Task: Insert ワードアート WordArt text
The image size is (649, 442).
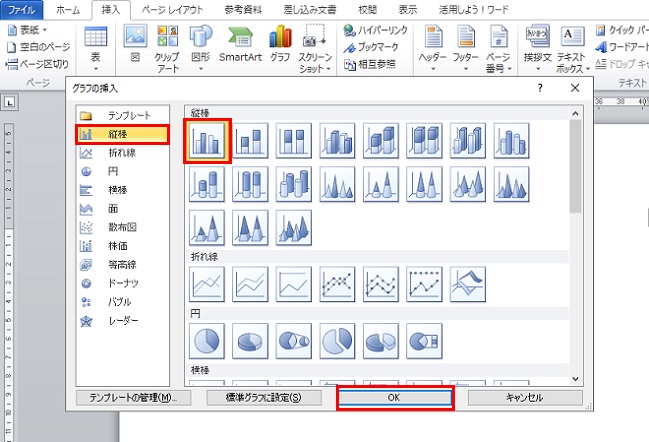Action: (622, 47)
